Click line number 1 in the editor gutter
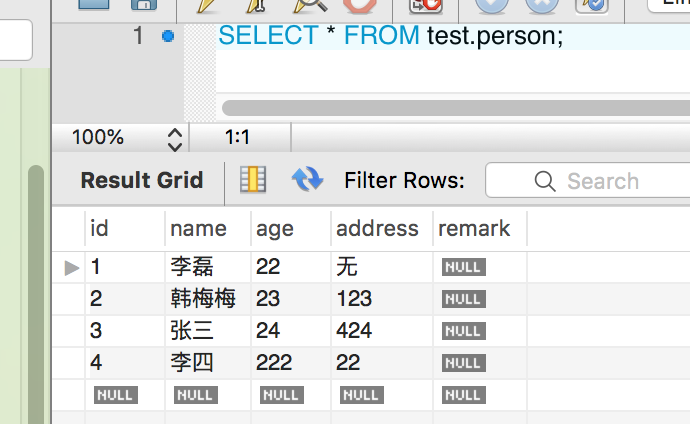The height and width of the screenshot is (424, 690). [x=138, y=36]
